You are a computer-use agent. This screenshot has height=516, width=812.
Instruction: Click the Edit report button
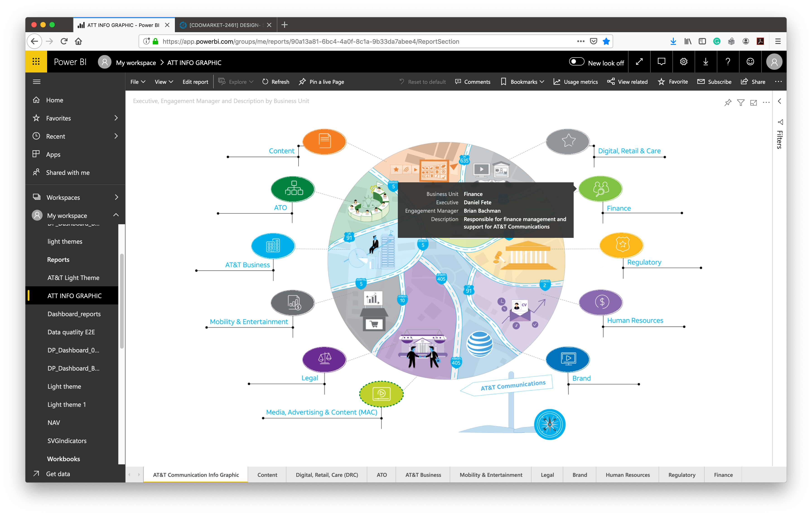[x=195, y=82]
